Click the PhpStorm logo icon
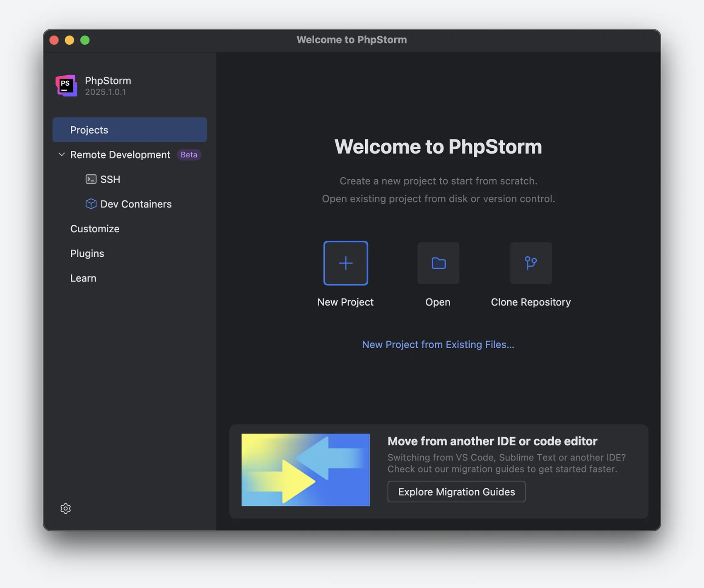This screenshot has width=704, height=588. pos(66,85)
